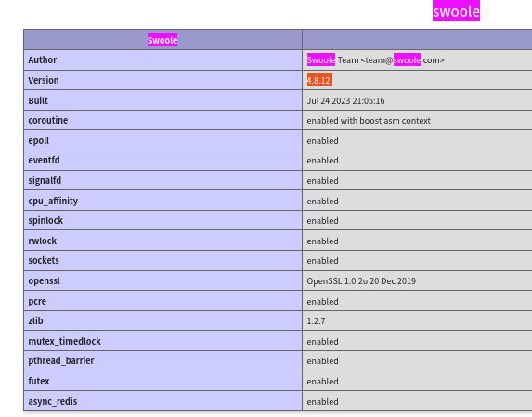Image resolution: width=532 pixels, height=417 pixels.
Task: Click the Author row label
Action: (43, 60)
